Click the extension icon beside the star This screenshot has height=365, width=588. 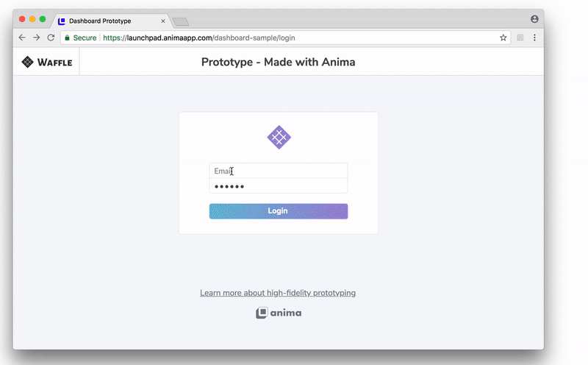pyautogui.click(x=520, y=38)
